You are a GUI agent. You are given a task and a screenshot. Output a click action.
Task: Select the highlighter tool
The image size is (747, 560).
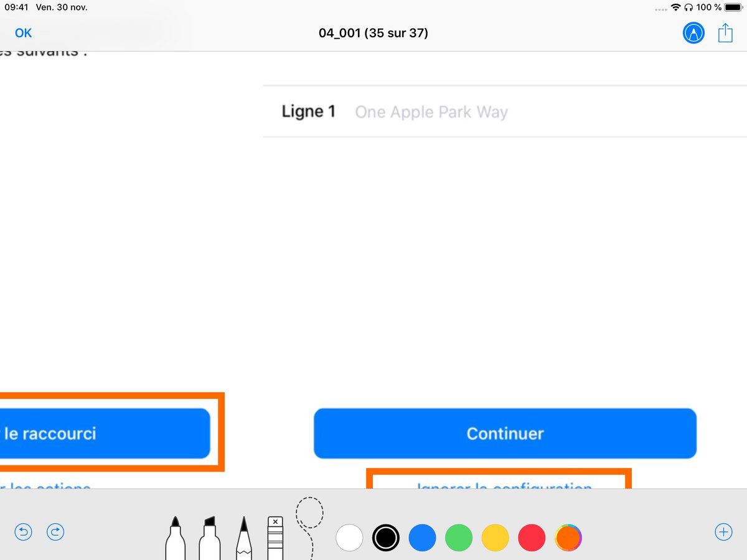click(209, 539)
